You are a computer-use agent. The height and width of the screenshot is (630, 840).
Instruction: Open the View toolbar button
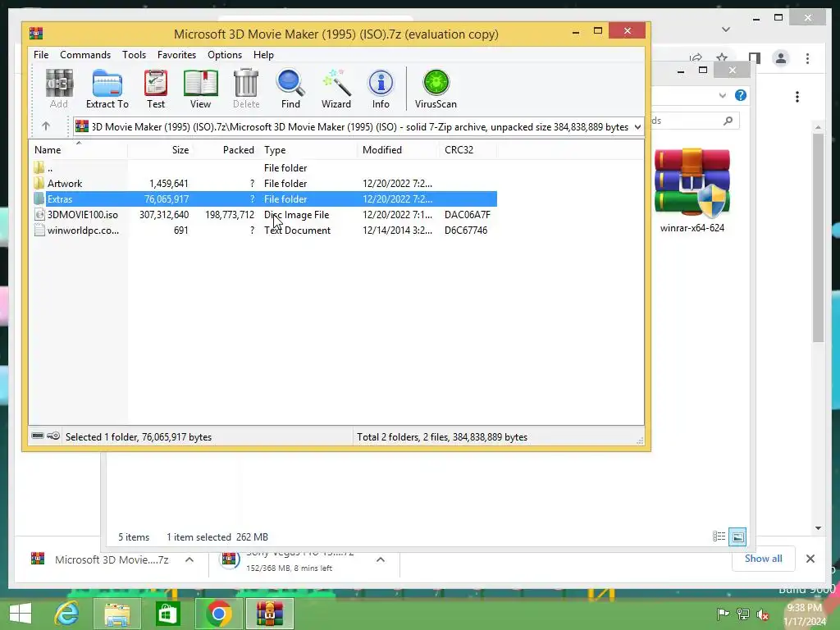[200, 89]
